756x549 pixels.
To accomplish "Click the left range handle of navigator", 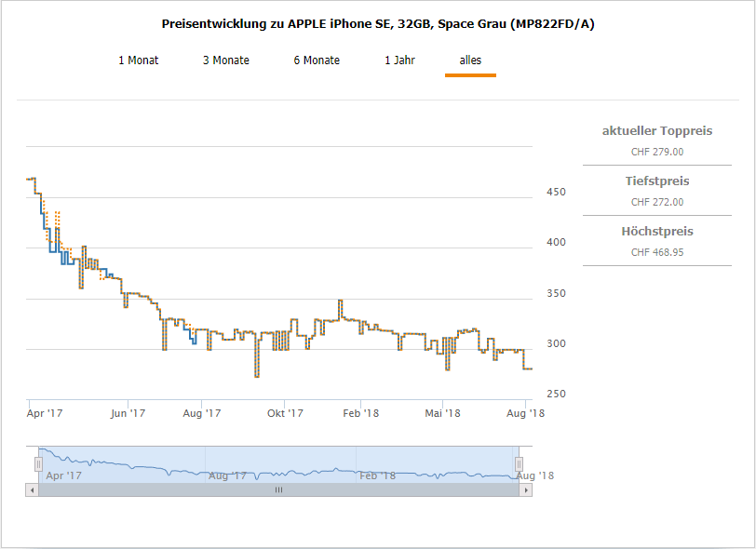I will (39, 463).
